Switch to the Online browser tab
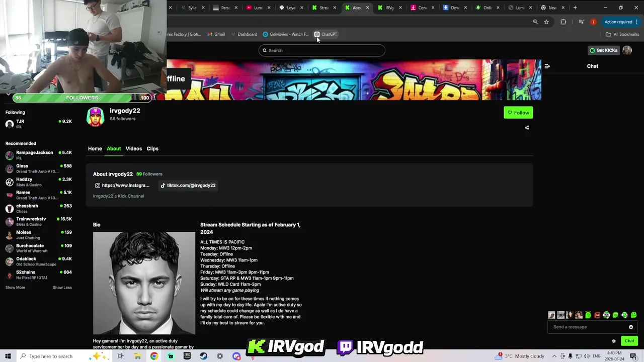644x362 pixels. pos(487,8)
